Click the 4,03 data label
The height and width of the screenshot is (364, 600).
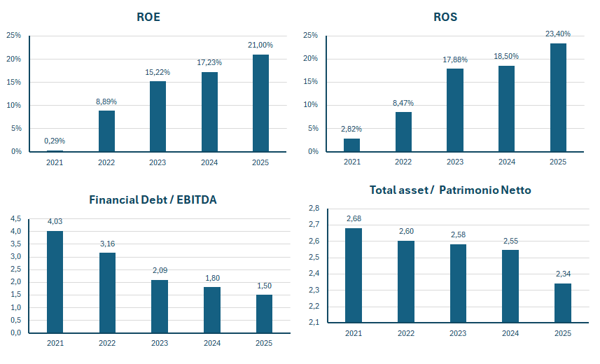pyautogui.click(x=55, y=221)
